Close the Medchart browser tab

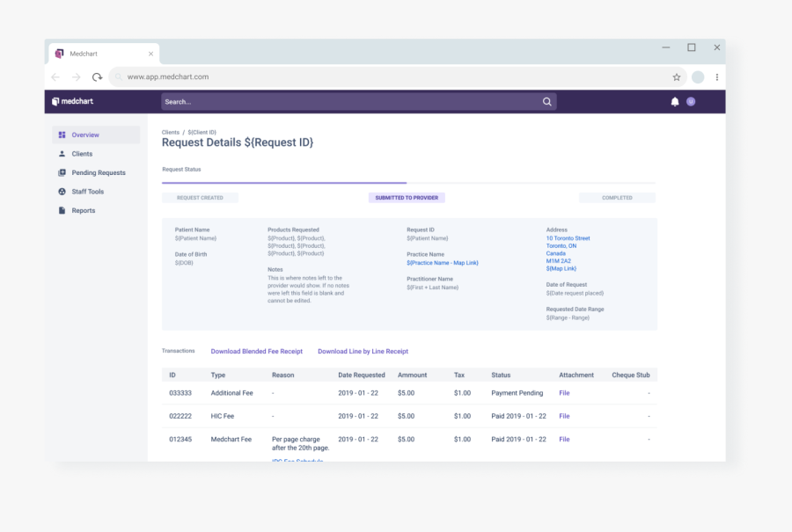[x=150, y=54]
